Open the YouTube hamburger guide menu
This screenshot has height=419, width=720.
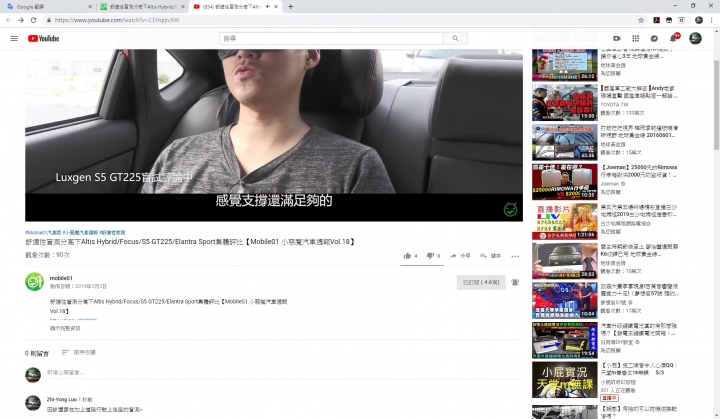(x=14, y=39)
